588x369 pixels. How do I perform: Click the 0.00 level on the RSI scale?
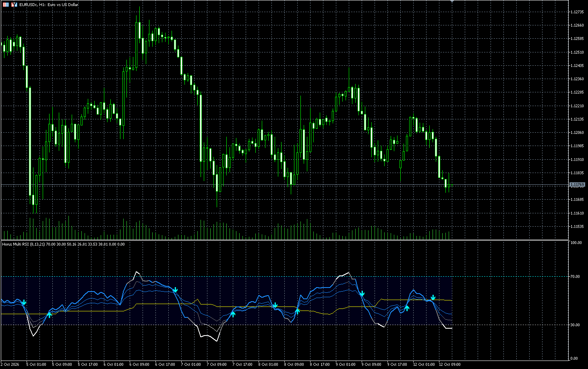point(574,359)
